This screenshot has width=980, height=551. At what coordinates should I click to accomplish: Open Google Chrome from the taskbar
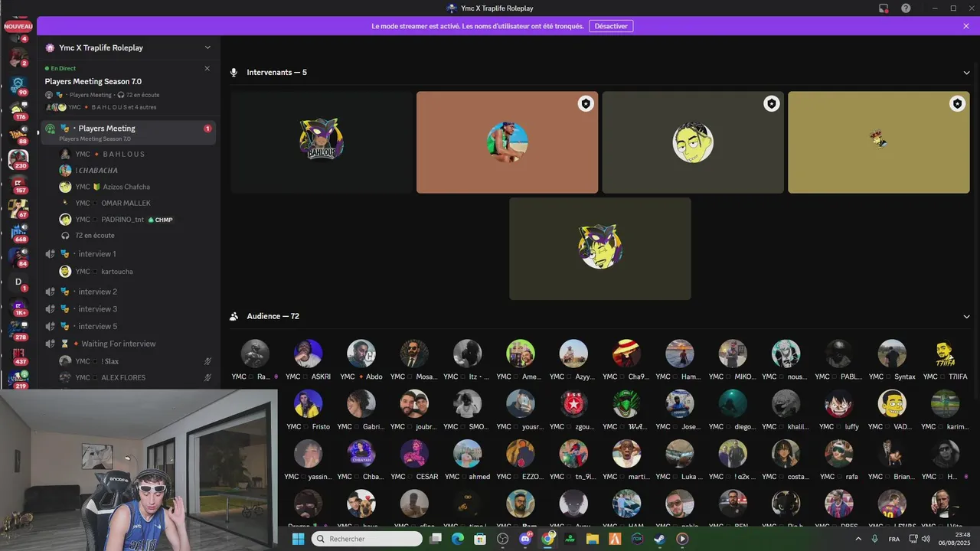tap(547, 539)
